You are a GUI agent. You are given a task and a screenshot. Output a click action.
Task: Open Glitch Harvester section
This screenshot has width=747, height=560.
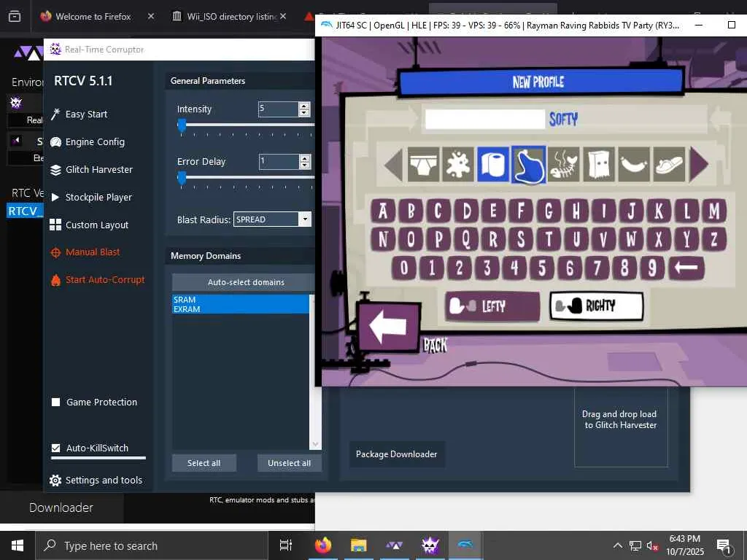pos(91,169)
